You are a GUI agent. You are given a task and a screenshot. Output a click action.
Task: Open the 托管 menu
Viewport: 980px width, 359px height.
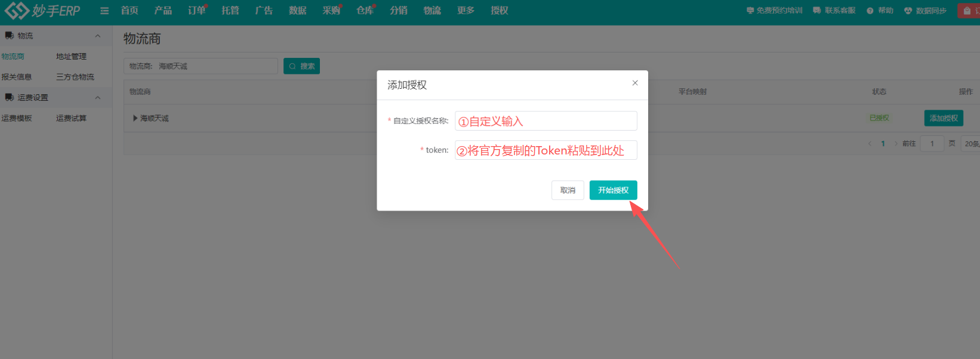click(230, 11)
